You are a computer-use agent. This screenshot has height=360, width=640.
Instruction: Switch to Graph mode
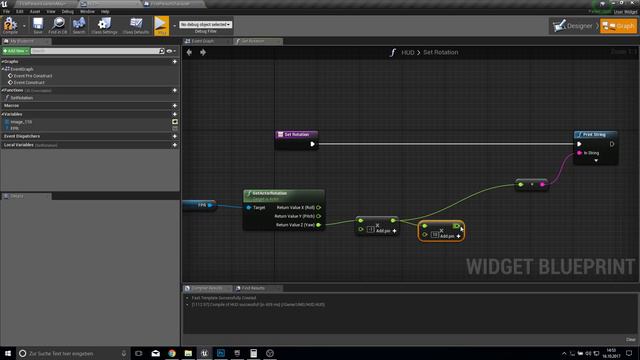(x=618, y=26)
